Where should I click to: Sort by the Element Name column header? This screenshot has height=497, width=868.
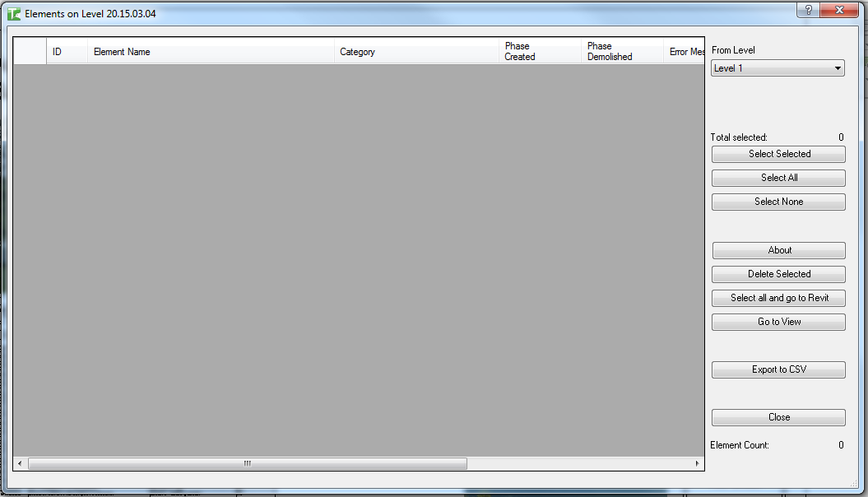coord(210,52)
